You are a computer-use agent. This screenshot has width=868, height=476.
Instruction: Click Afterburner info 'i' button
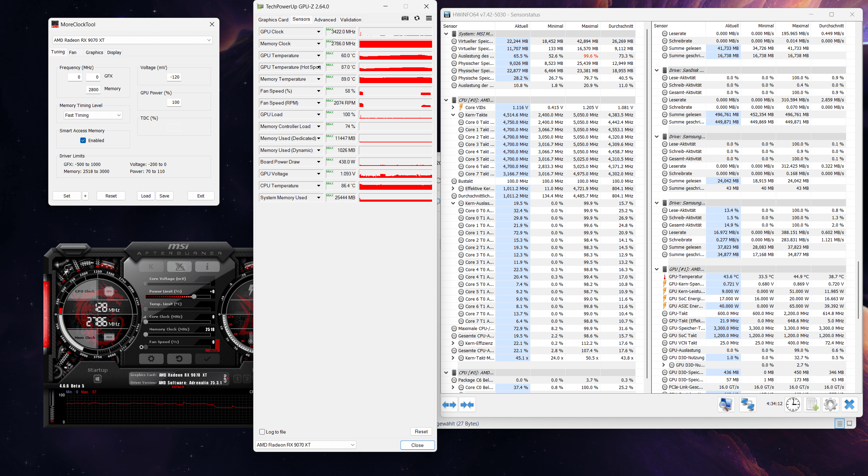(207, 267)
